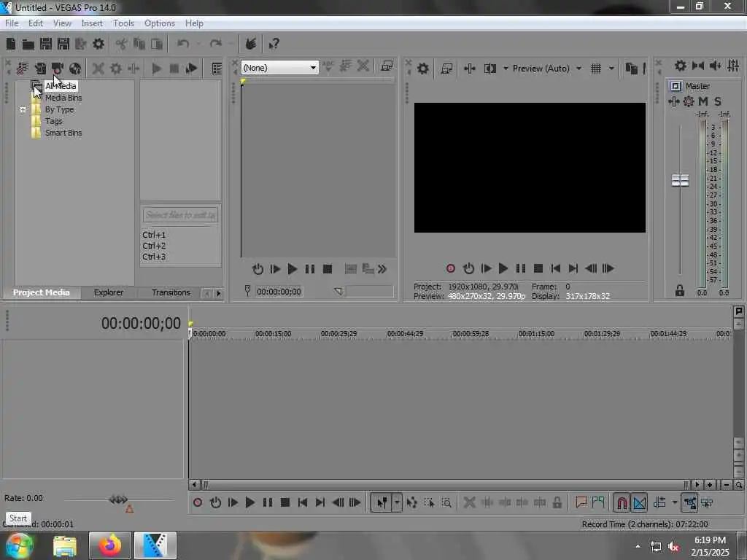This screenshot has height=560, width=747.
Task: Click Dim Output icon in Master Bus
Action: pyautogui.click(x=715, y=66)
